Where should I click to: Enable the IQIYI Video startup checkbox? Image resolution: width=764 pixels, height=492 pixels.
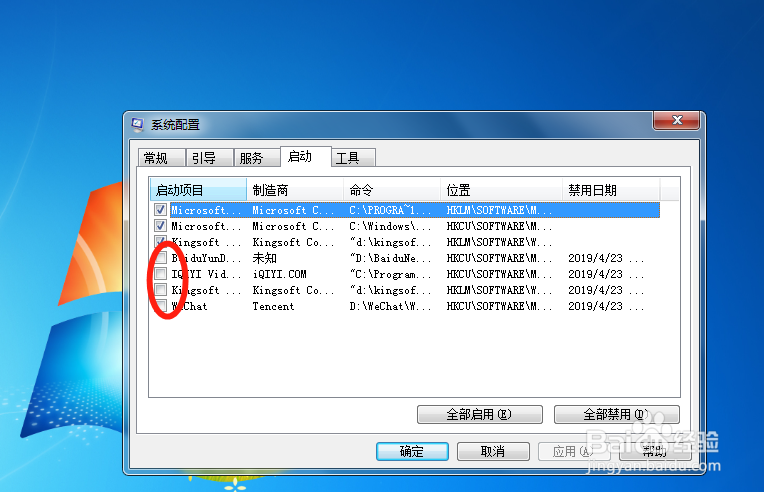pos(160,274)
